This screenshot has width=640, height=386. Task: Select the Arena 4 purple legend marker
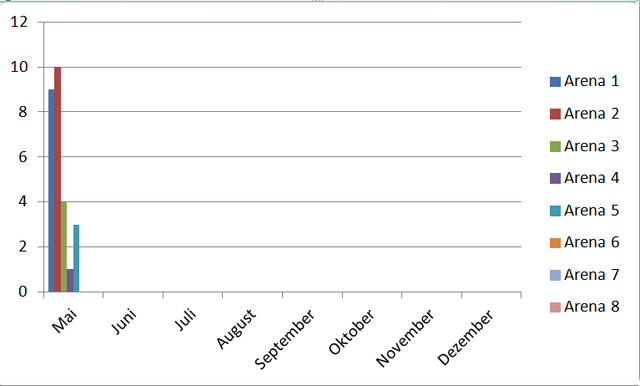click(555, 178)
